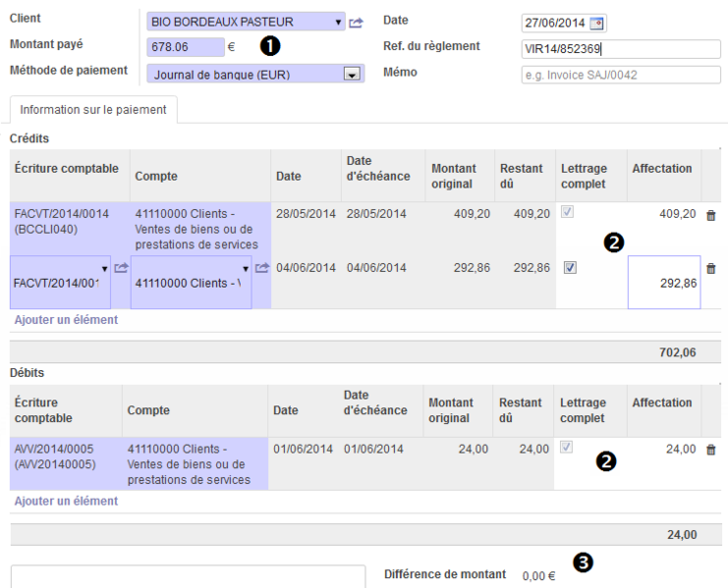Viewport: 728px width, 588px height.
Task: Expand the Écriture comptable dropdown FACVT/2014/001
Action: [104, 269]
